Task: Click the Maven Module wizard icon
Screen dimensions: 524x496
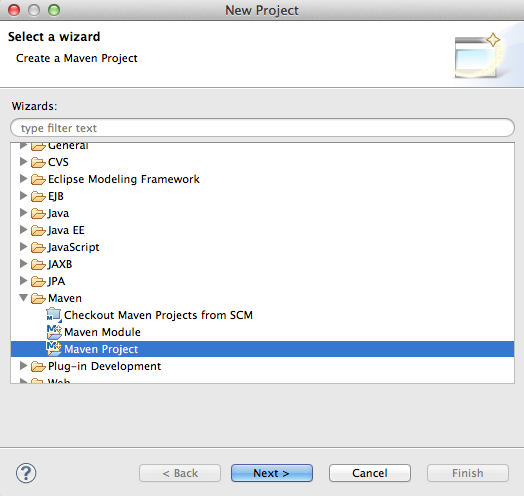Action: 54,332
